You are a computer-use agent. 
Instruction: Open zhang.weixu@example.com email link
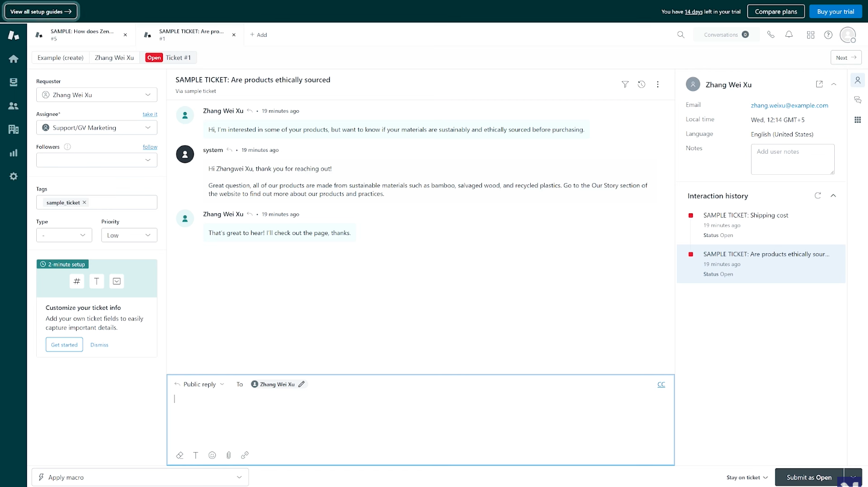(790, 105)
